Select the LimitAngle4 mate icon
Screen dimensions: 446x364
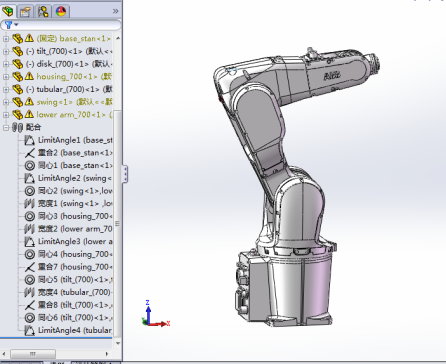[30, 330]
